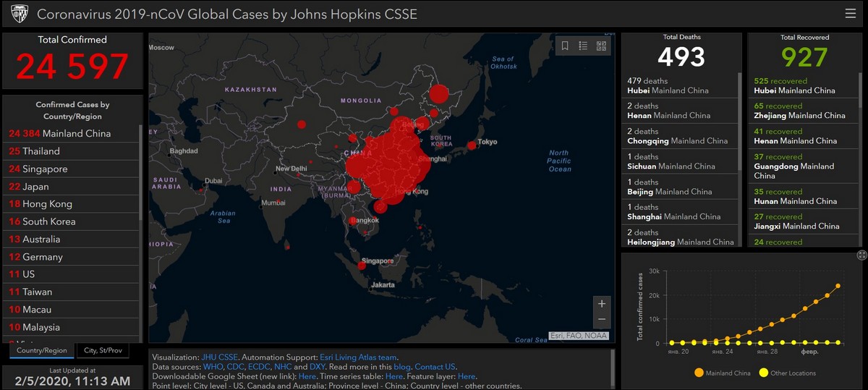Toggle Other Locations series in chart legend
Viewport: 868px width, 390px height.
(787, 373)
